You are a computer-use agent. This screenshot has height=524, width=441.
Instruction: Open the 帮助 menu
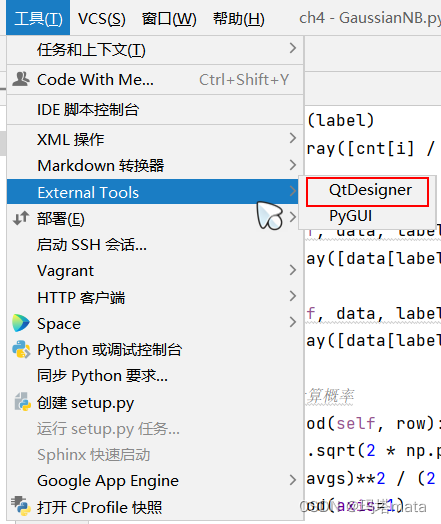[x=239, y=18]
